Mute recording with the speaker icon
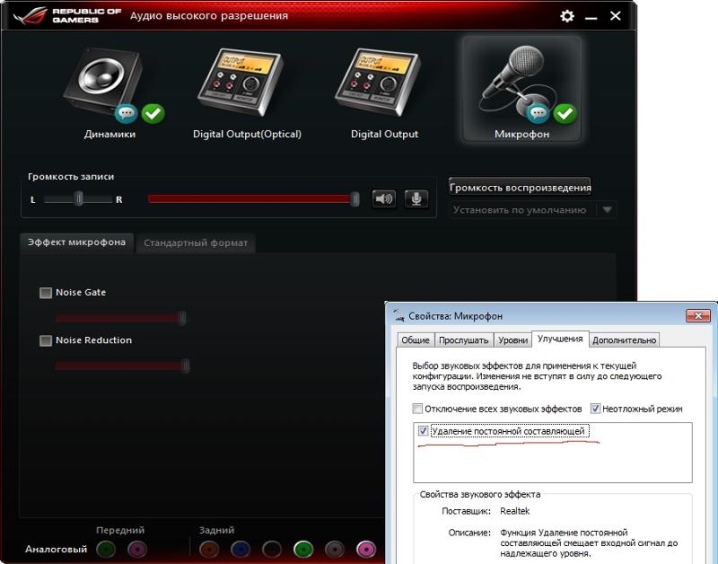 pyautogui.click(x=384, y=199)
